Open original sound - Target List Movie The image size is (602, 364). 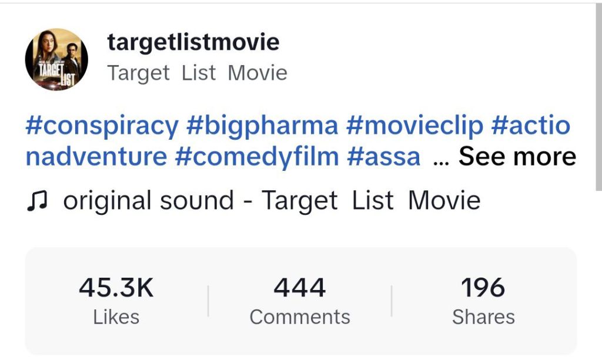[x=272, y=201]
